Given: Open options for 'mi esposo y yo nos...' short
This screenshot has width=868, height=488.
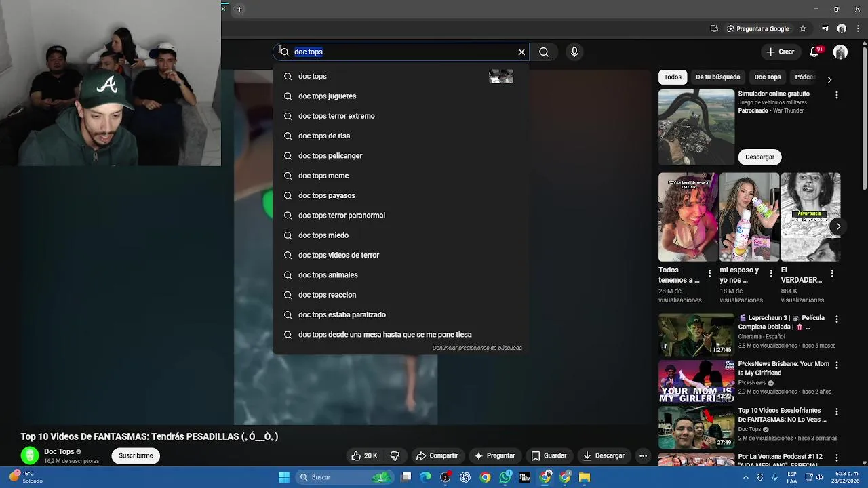Looking at the screenshot, I should click(770, 273).
